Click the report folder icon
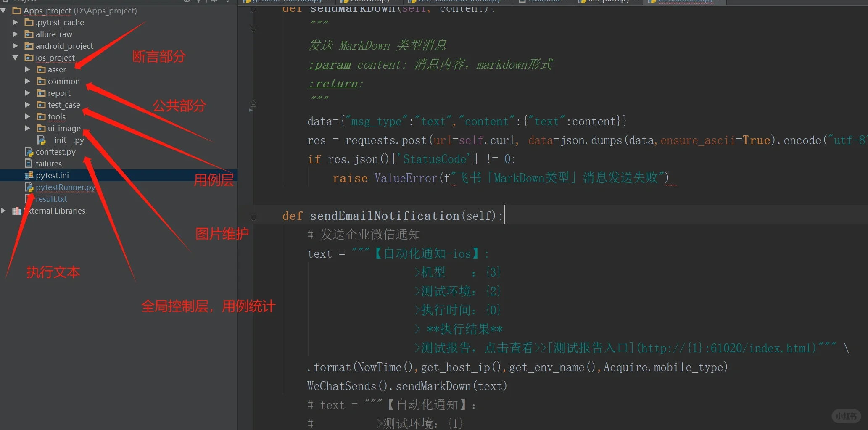 (41, 93)
